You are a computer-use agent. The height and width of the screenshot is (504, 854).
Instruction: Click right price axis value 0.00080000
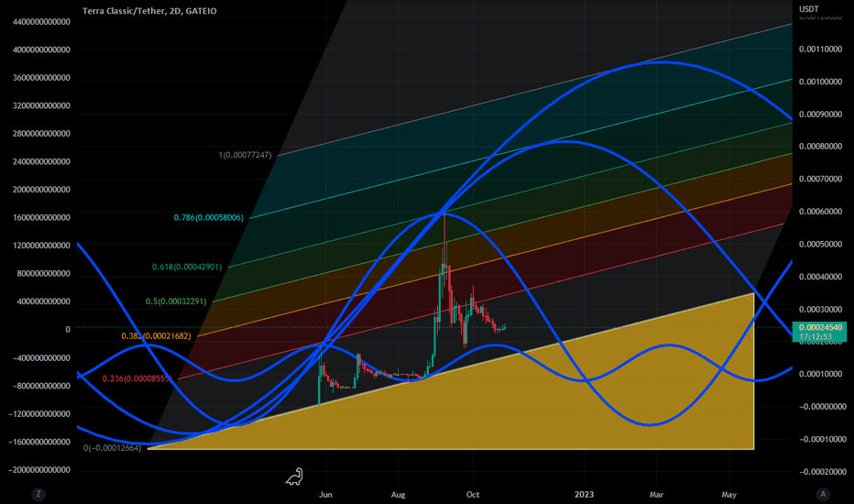pyautogui.click(x=820, y=147)
